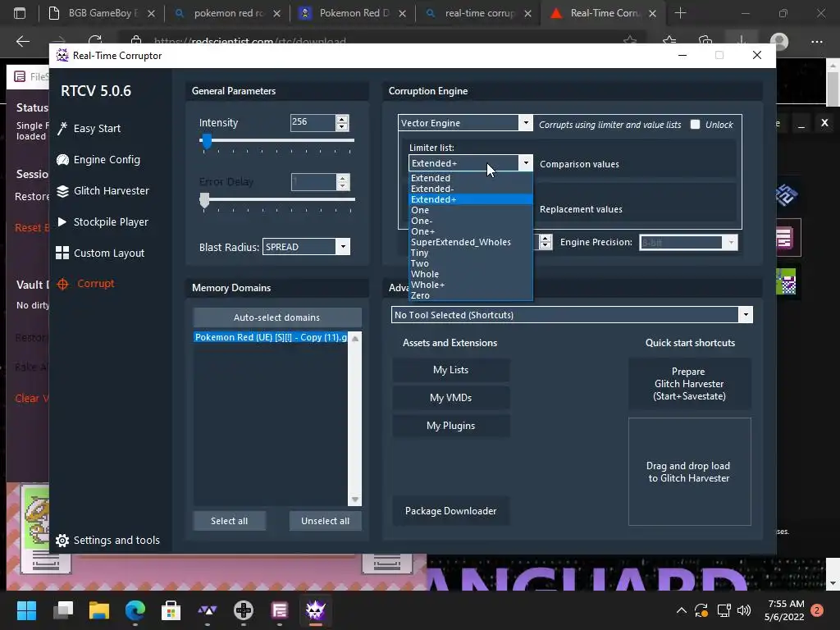Viewport: 840px width, 630px height.
Task: Open network status tray icon
Action: (724, 610)
